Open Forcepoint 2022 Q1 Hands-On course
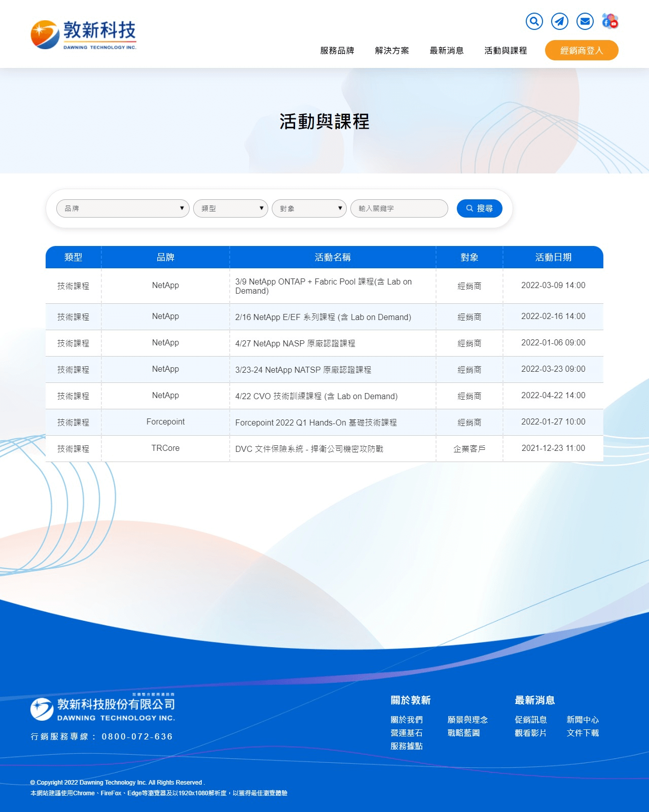This screenshot has width=649, height=812. 316,422
